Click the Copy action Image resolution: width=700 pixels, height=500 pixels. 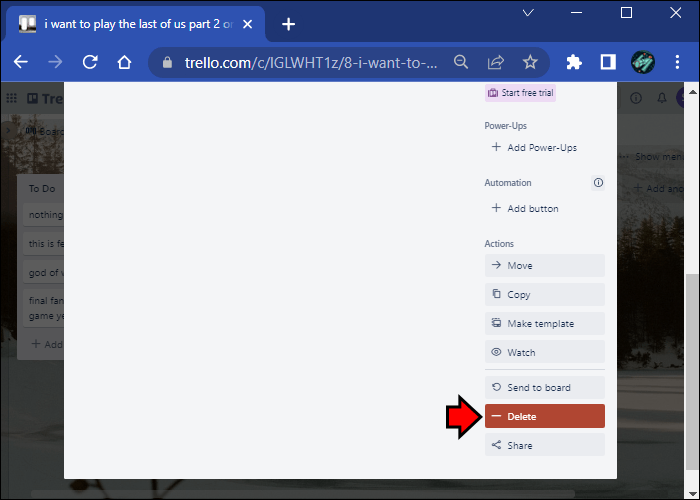click(545, 295)
